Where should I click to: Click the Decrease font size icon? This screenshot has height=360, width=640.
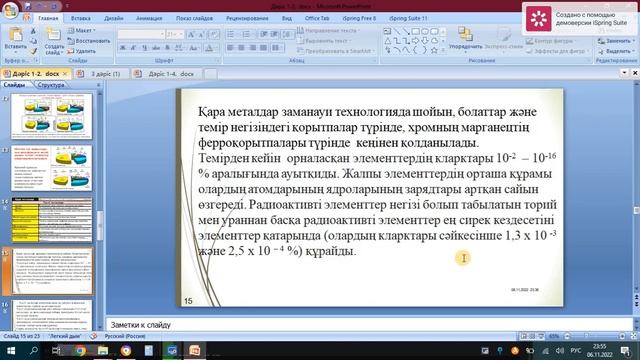(x=201, y=34)
